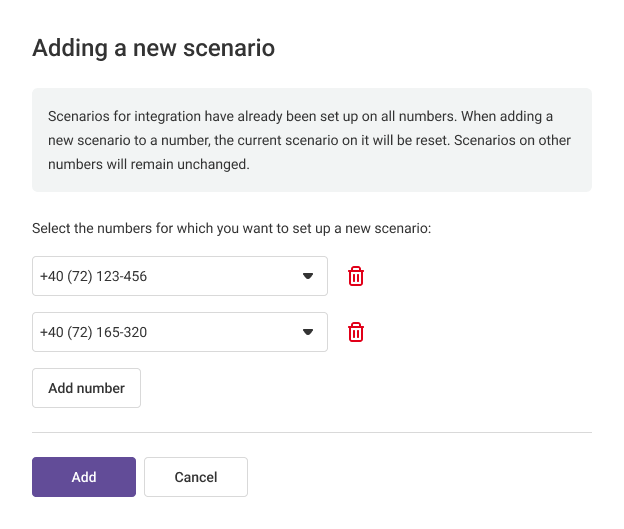Dismiss the dialog using the Cancel button
This screenshot has height=529, width=624.
pos(196,477)
